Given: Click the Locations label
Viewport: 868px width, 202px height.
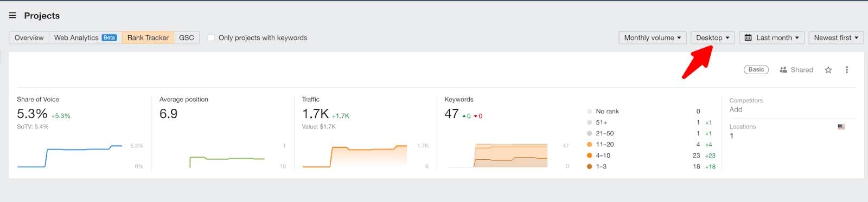Looking at the screenshot, I should pos(742,127).
